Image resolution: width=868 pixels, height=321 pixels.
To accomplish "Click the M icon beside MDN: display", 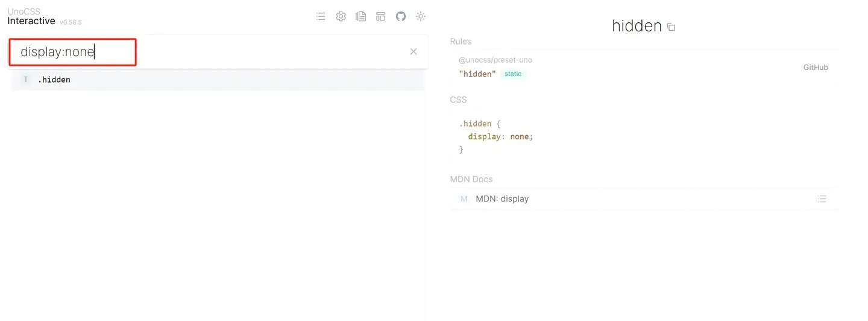I will click(x=464, y=199).
